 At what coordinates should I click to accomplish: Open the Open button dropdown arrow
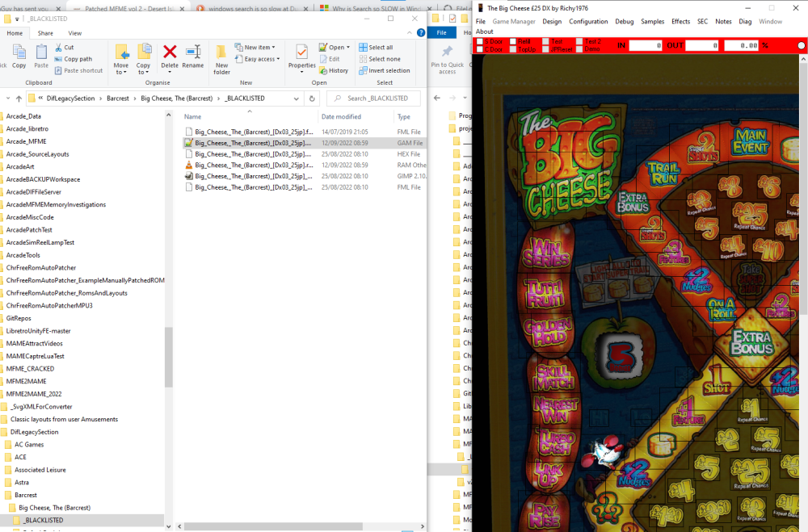point(348,48)
